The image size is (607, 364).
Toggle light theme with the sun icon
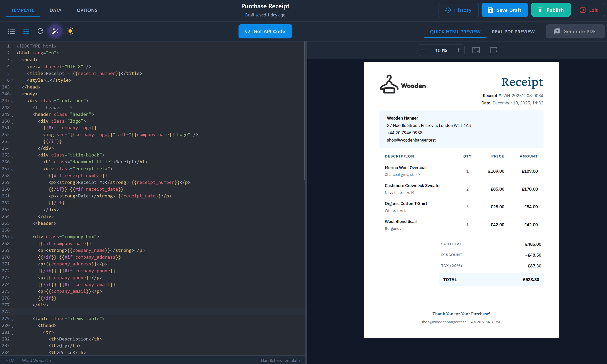tap(70, 31)
